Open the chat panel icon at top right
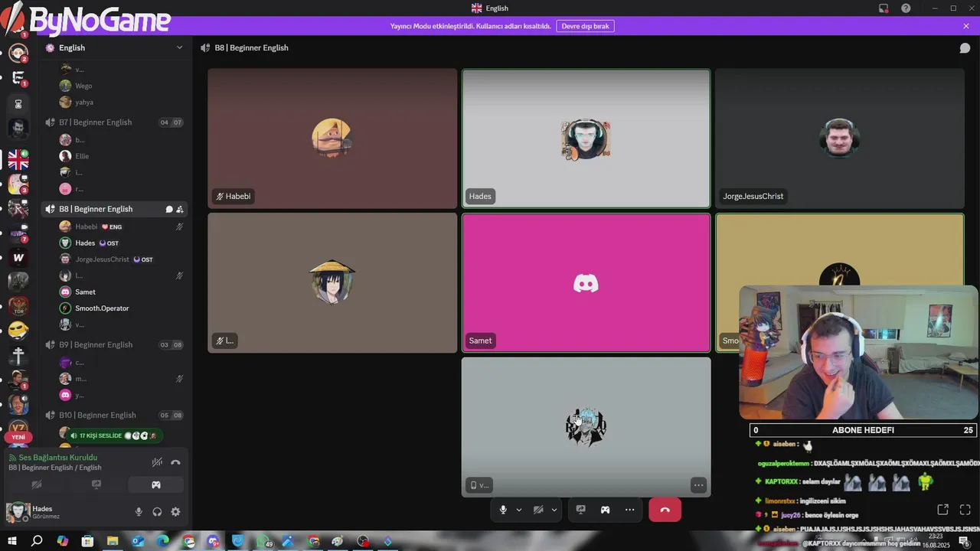The height and width of the screenshot is (551, 980). click(965, 47)
